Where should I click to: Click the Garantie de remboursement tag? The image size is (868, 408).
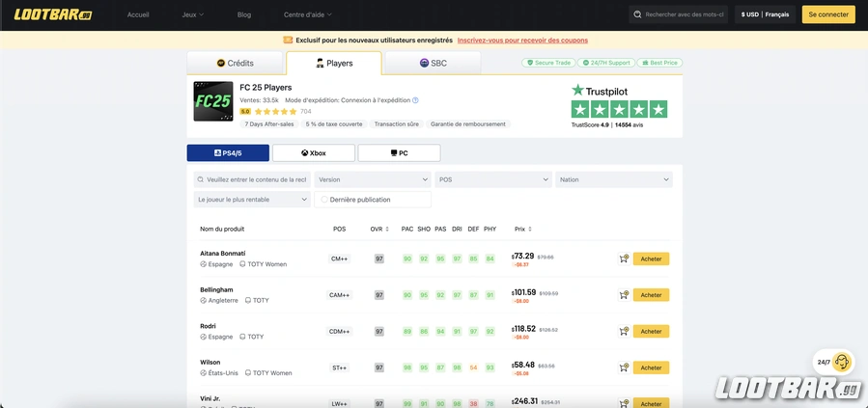(x=467, y=124)
